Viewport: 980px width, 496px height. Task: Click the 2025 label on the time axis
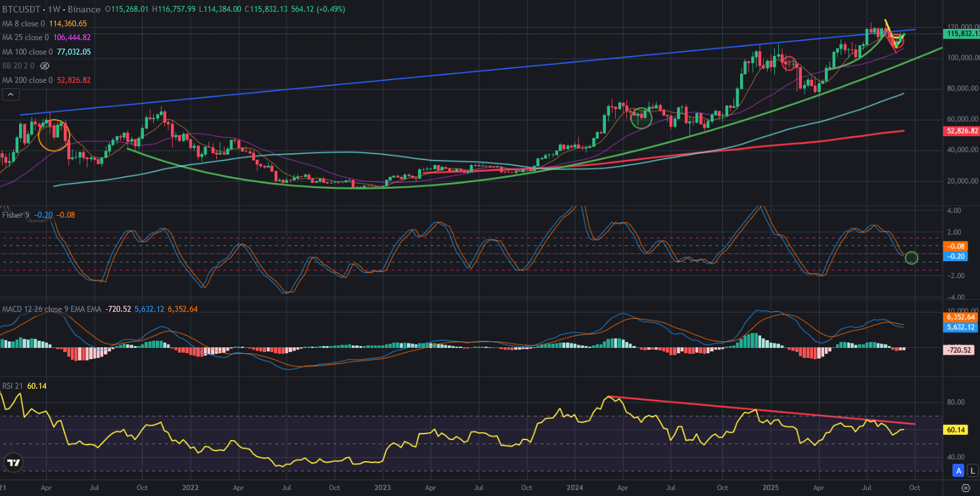pyautogui.click(x=770, y=488)
